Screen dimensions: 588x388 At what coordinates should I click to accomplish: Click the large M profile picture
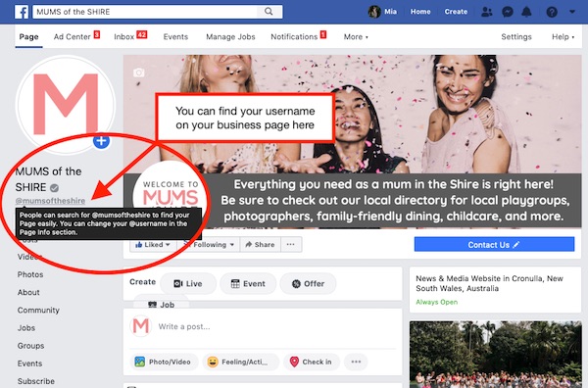coord(66,104)
